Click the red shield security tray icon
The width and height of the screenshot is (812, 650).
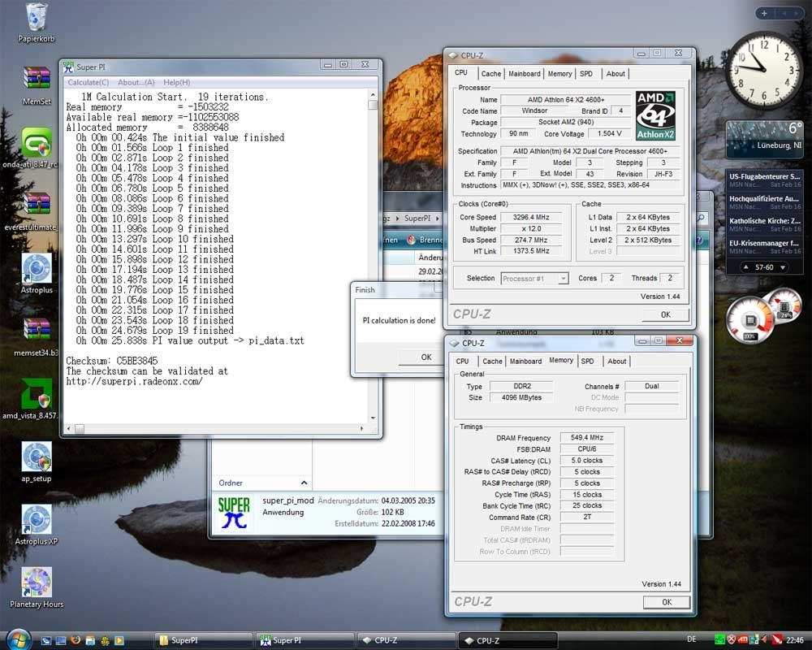point(732,640)
